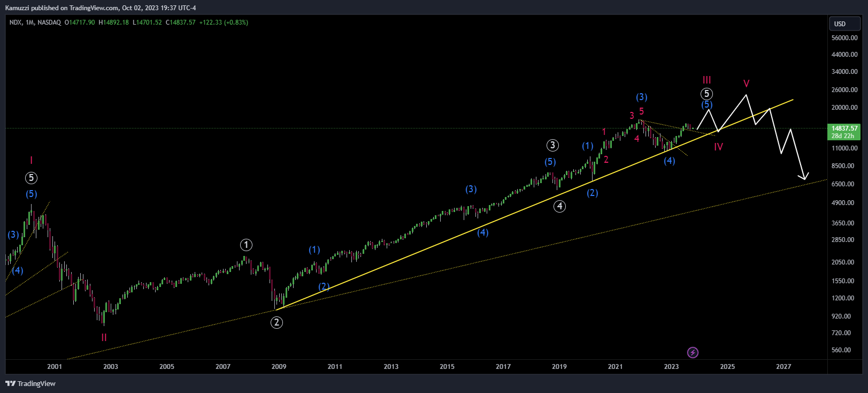Screen dimensions: 868x393
Task: Click the 34000.00 price axis label
Action: 844,72
